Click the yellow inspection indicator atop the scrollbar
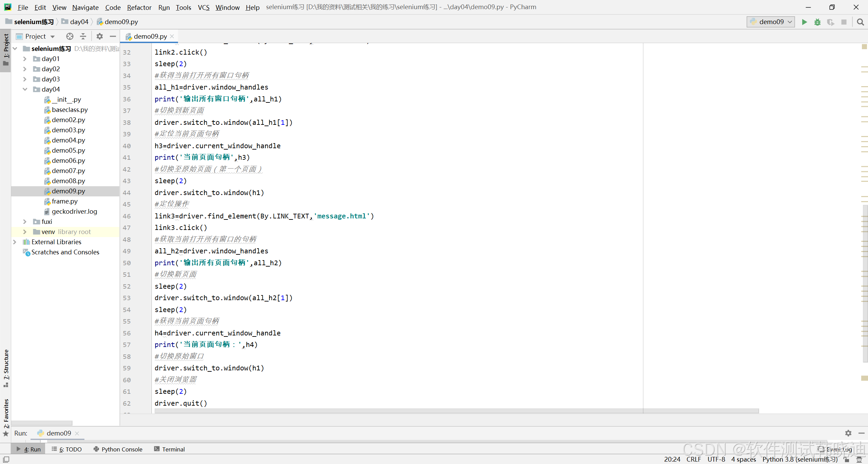 pyautogui.click(x=864, y=47)
